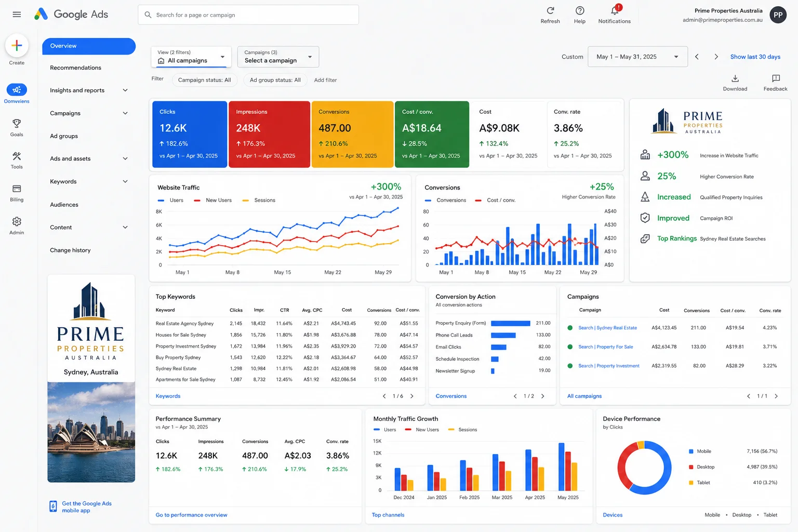Screen dimensions: 798x532
Task: Click the Create plus button
Action: (x=17, y=45)
